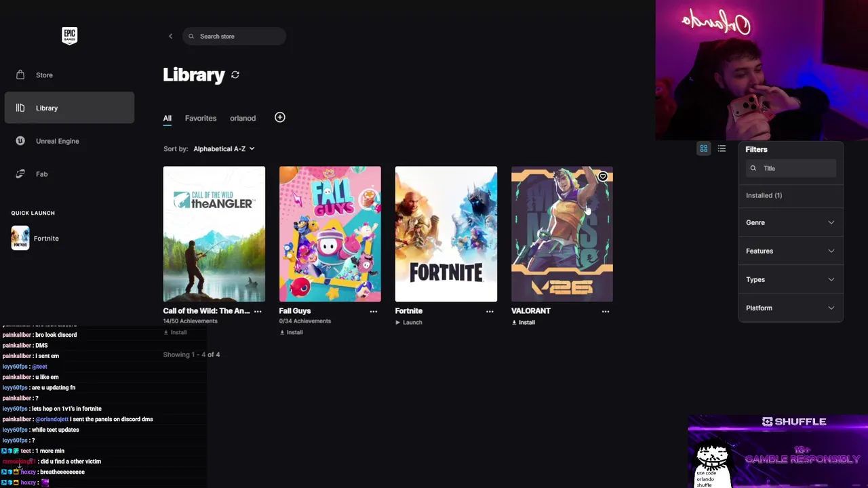The height and width of the screenshot is (488, 868).
Task: Click the Fab icon in sidebar
Action: [20, 174]
